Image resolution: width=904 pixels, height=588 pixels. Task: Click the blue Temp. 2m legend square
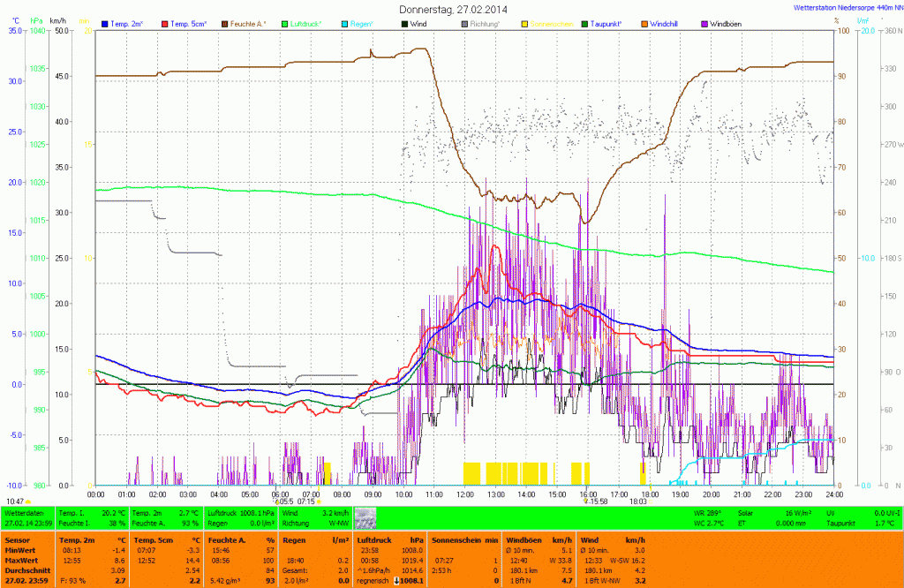point(105,23)
